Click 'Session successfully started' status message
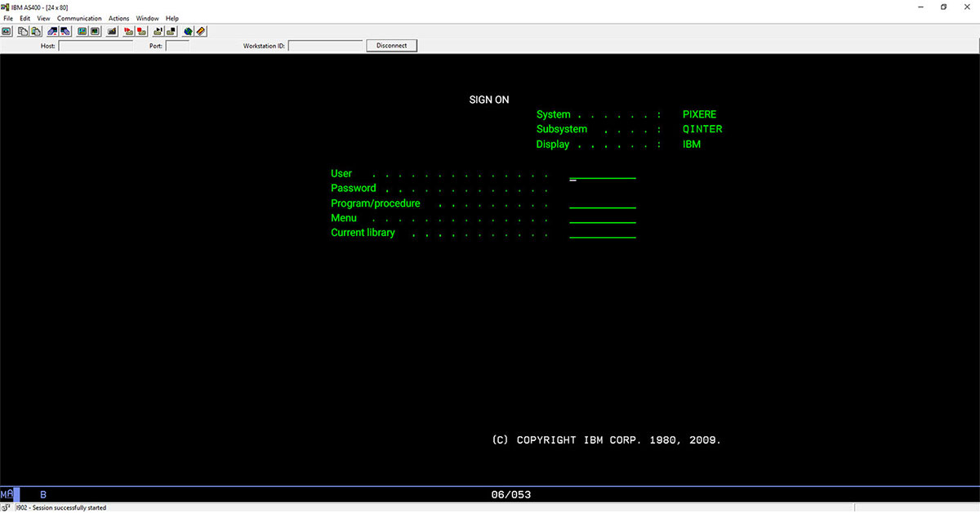Screen dimensions: 980x513 [x=60, y=508]
